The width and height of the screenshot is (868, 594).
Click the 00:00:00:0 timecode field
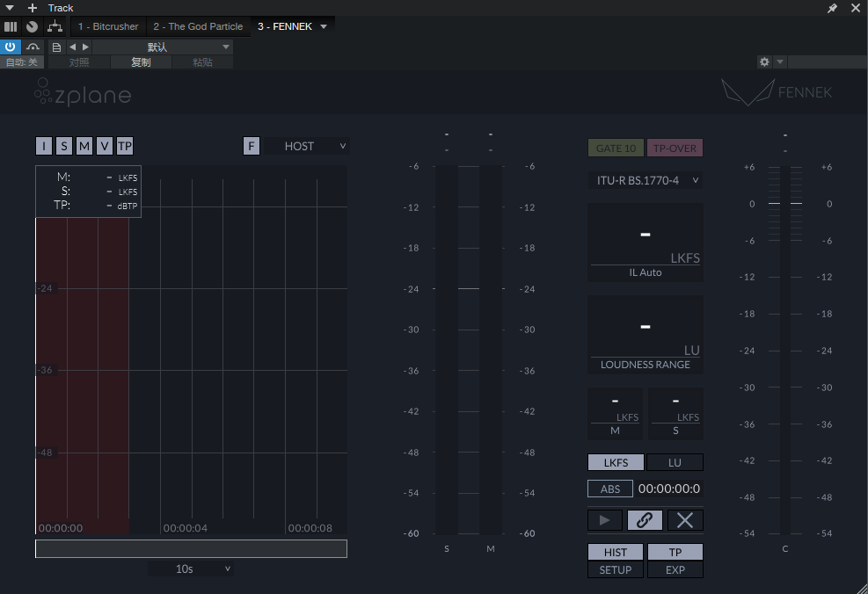669,489
